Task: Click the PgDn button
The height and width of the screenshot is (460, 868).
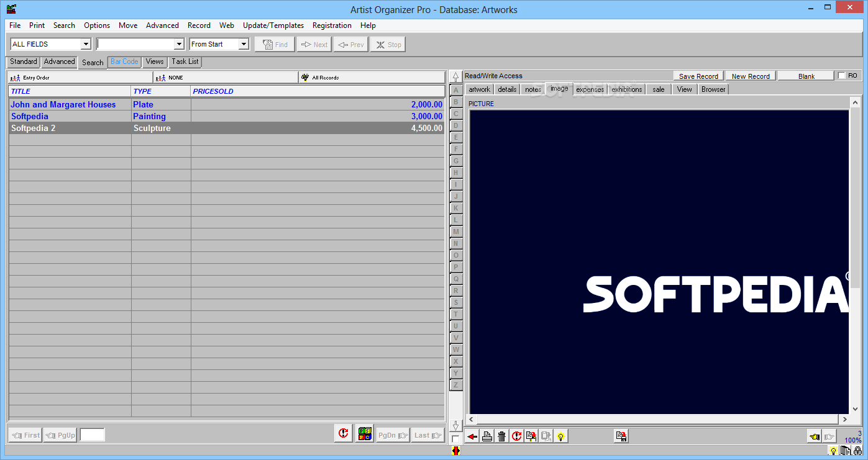Action: click(393, 435)
